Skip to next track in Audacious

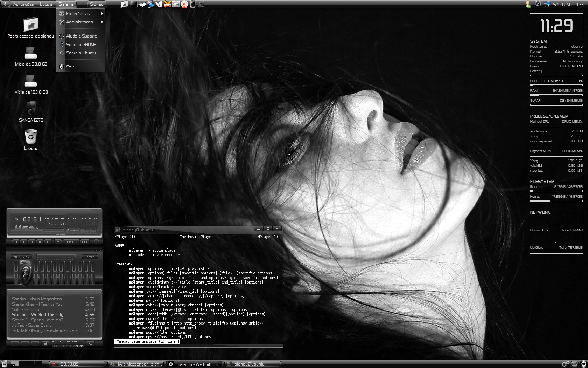click(x=48, y=242)
